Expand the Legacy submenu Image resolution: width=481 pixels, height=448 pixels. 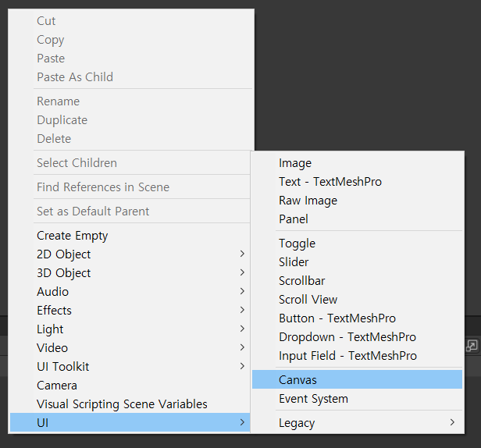(x=357, y=423)
